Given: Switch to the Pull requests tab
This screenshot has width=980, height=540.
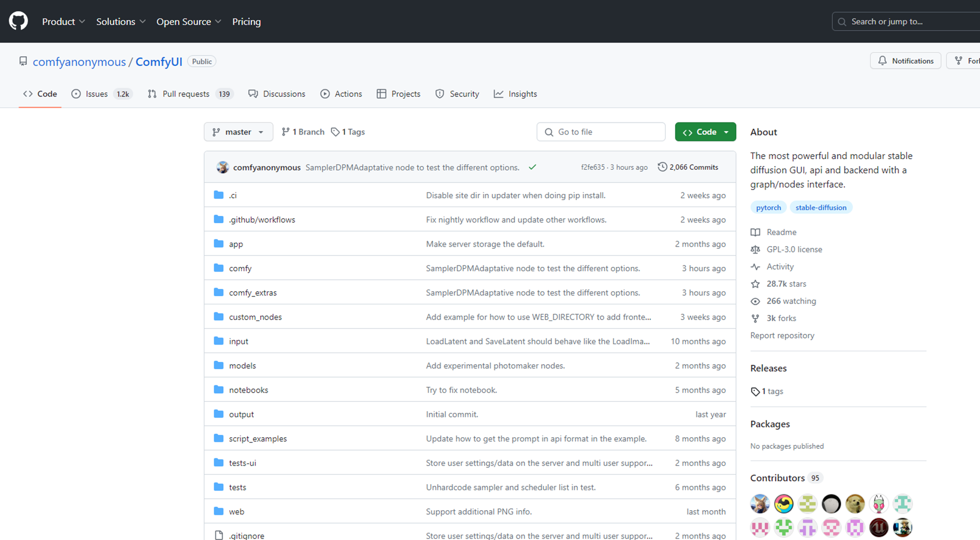Looking at the screenshot, I should point(191,94).
